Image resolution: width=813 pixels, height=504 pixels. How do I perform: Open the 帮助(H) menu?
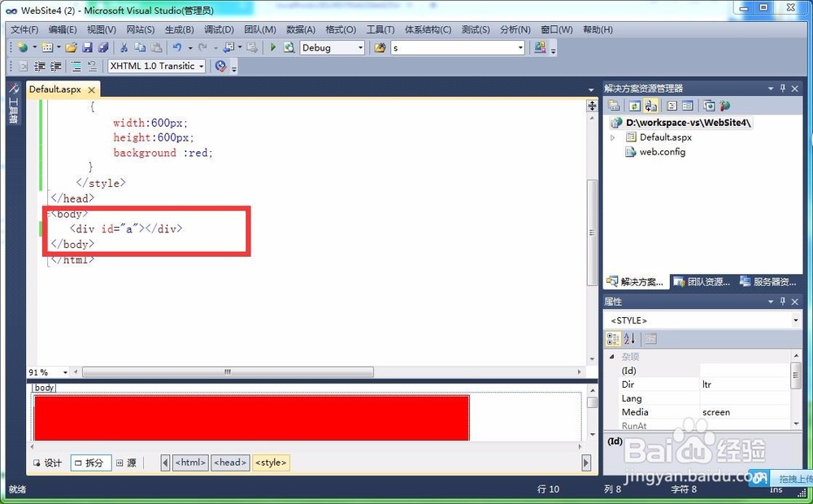pos(598,29)
